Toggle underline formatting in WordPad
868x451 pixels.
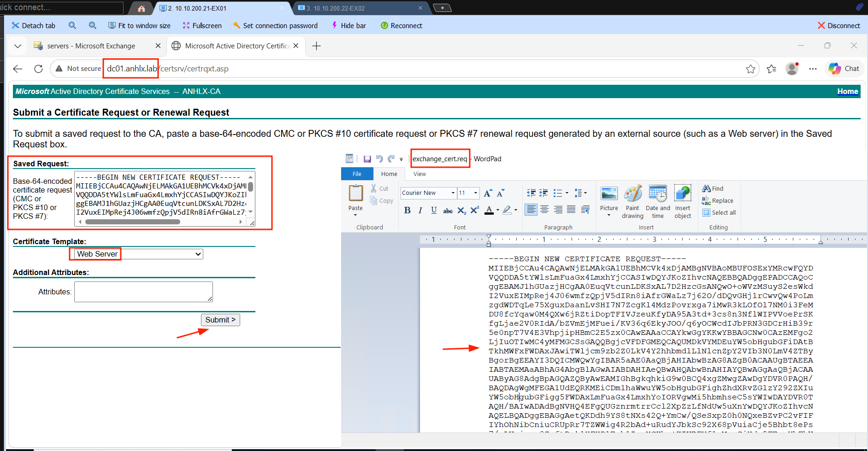point(434,211)
